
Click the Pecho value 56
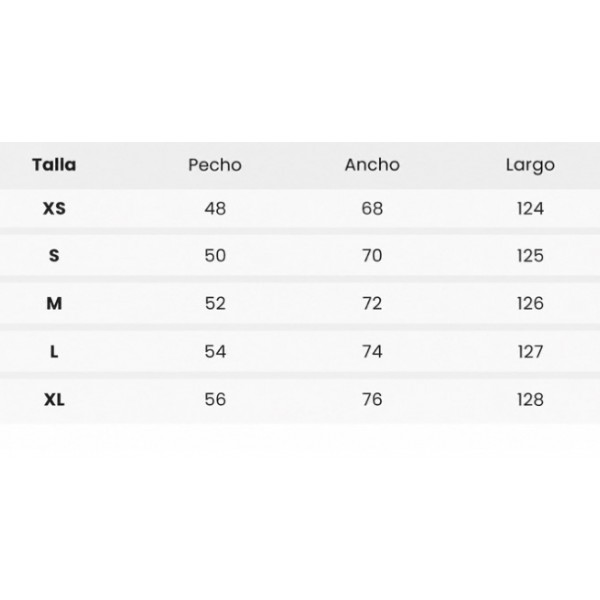[215, 399]
